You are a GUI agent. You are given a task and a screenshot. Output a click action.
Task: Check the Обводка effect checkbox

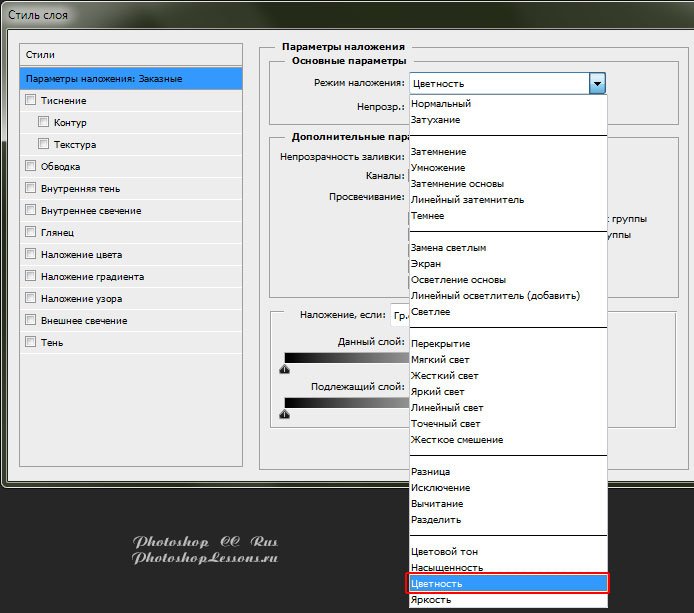tap(31, 166)
